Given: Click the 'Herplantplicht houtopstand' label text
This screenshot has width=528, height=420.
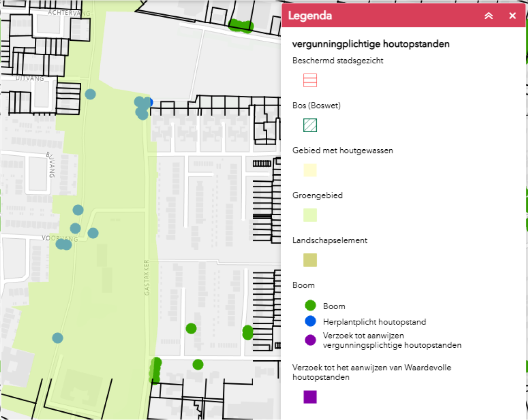Looking at the screenshot, I should [x=374, y=322].
